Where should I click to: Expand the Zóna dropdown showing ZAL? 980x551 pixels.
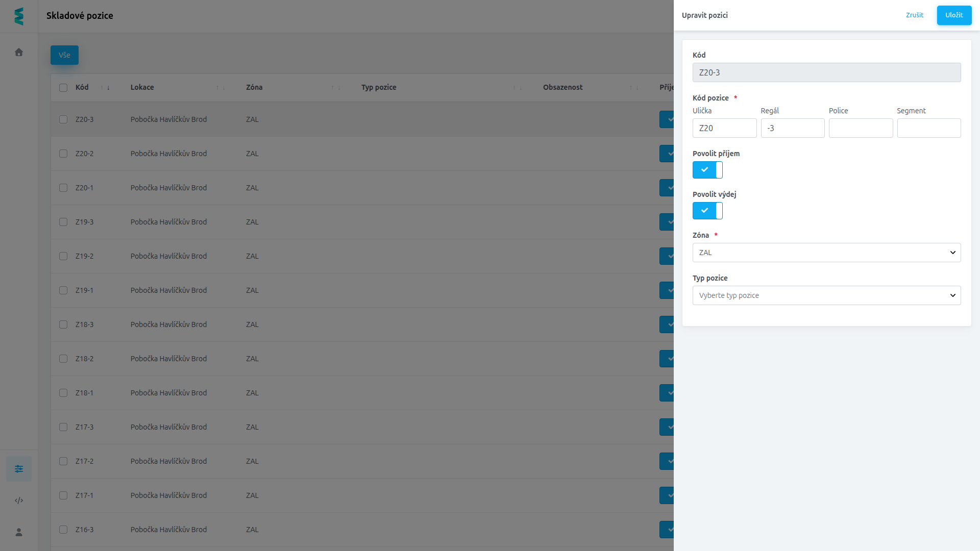pos(826,253)
